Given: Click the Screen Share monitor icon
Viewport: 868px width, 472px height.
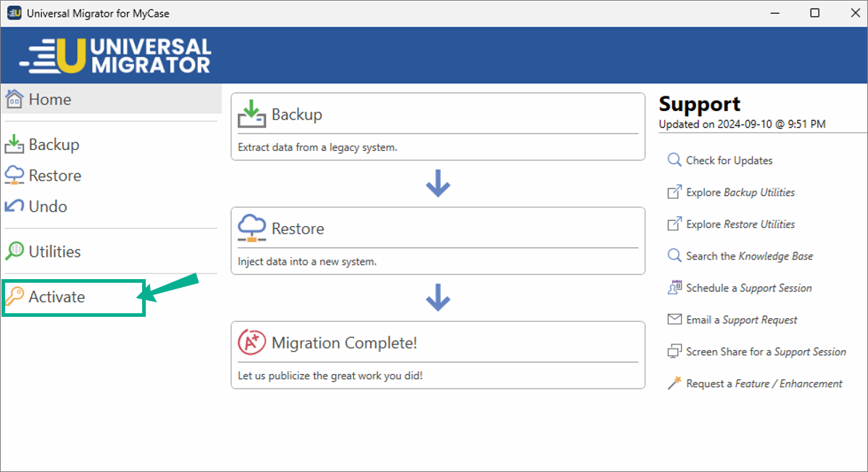Looking at the screenshot, I should [674, 352].
